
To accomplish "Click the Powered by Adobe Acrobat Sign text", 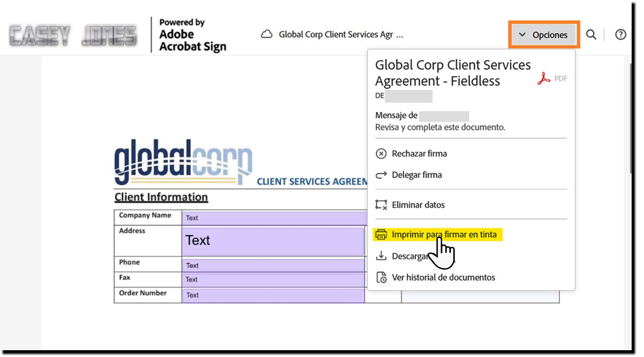I will [x=193, y=35].
